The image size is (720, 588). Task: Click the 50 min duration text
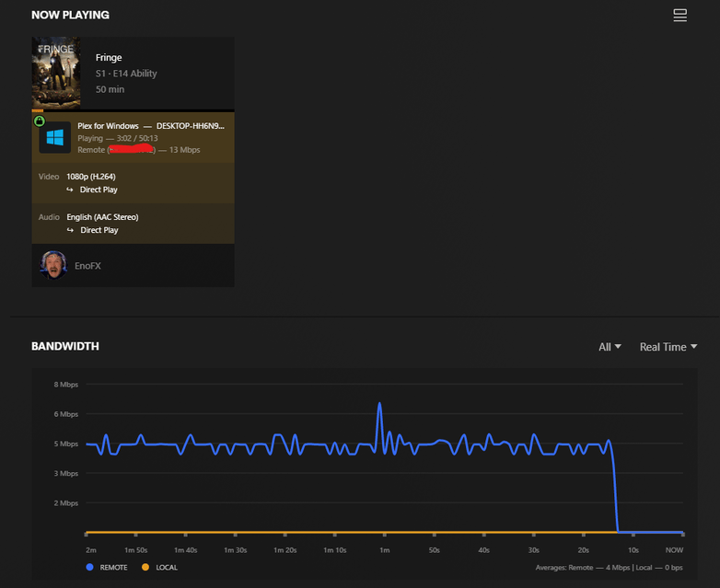110,89
